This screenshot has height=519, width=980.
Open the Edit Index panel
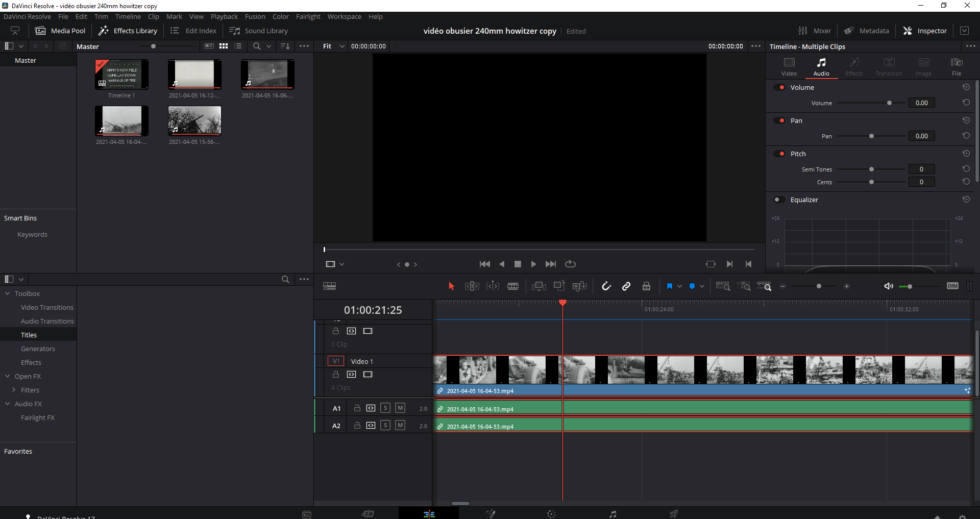pos(193,31)
